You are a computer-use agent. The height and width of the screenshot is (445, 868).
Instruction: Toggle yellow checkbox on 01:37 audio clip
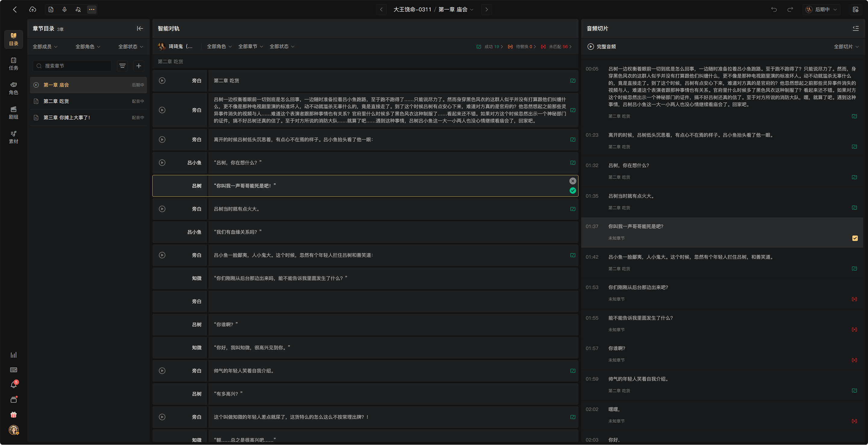[855, 238]
